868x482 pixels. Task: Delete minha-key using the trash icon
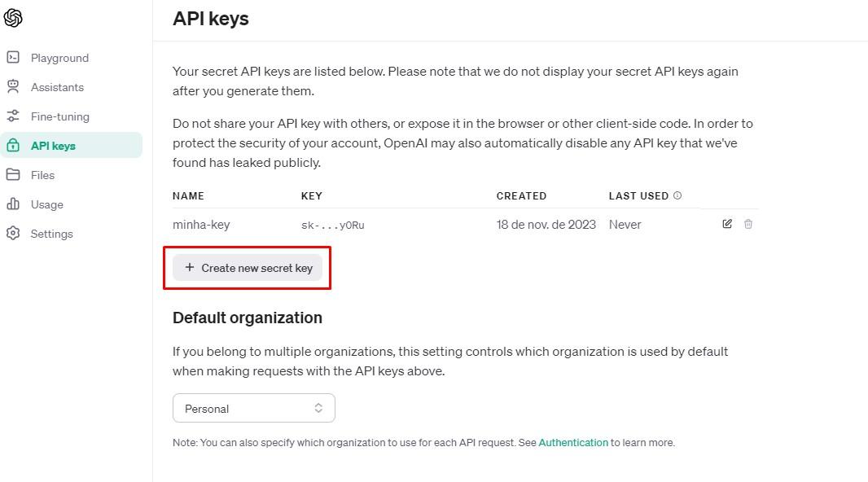click(x=747, y=224)
